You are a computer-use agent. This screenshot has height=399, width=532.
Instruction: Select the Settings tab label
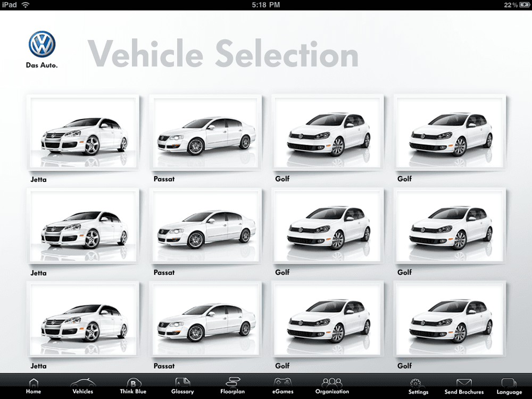click(x=418, y=392)
